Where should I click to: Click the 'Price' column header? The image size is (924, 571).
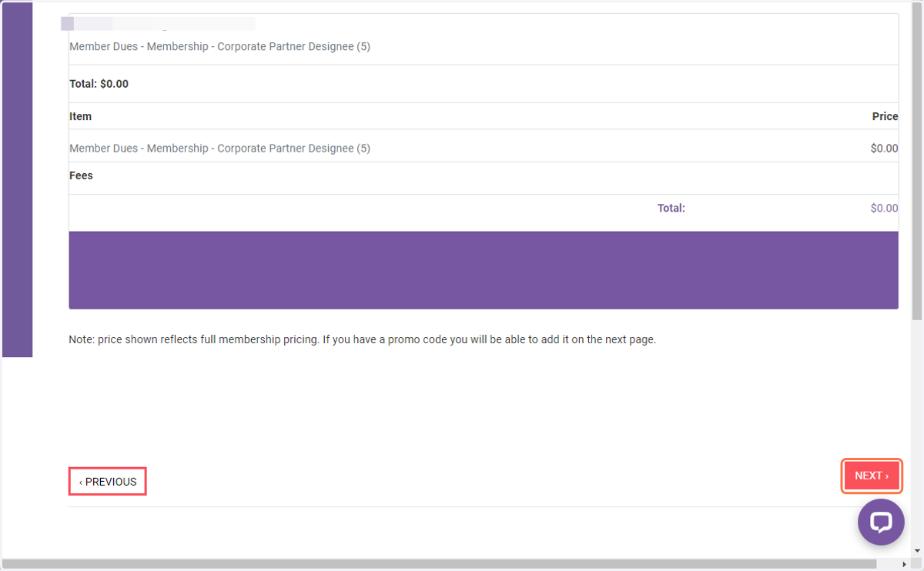tap(885, 116)
